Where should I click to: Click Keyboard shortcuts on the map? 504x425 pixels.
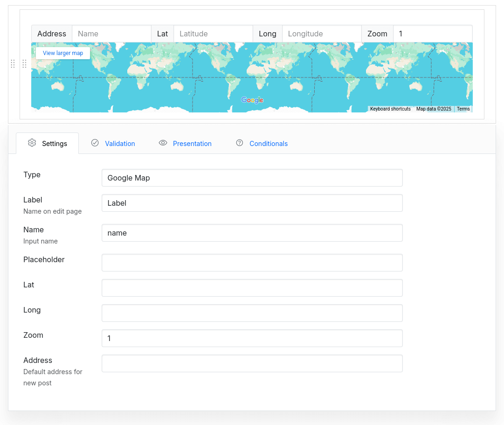pyautogui.click(x=390, y=109)
